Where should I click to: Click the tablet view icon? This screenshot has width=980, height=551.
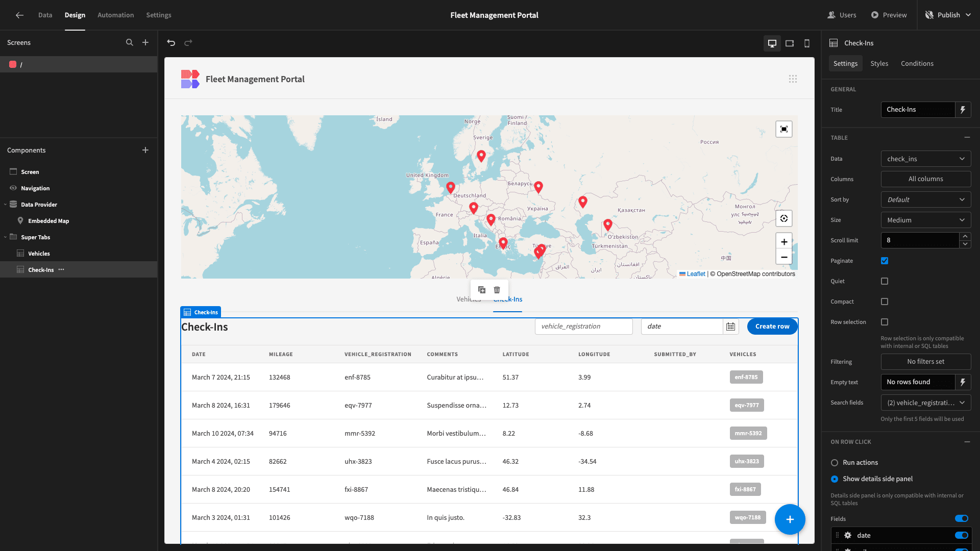pos(790,42)
